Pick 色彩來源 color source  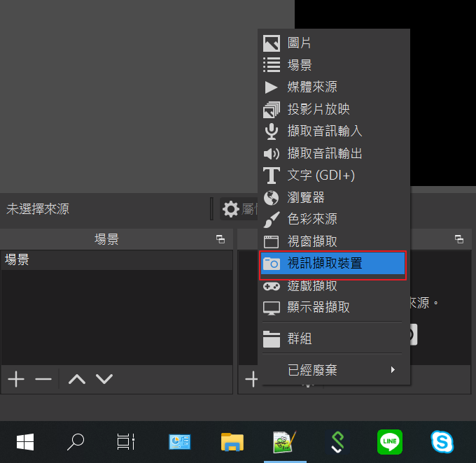(312, 219)
